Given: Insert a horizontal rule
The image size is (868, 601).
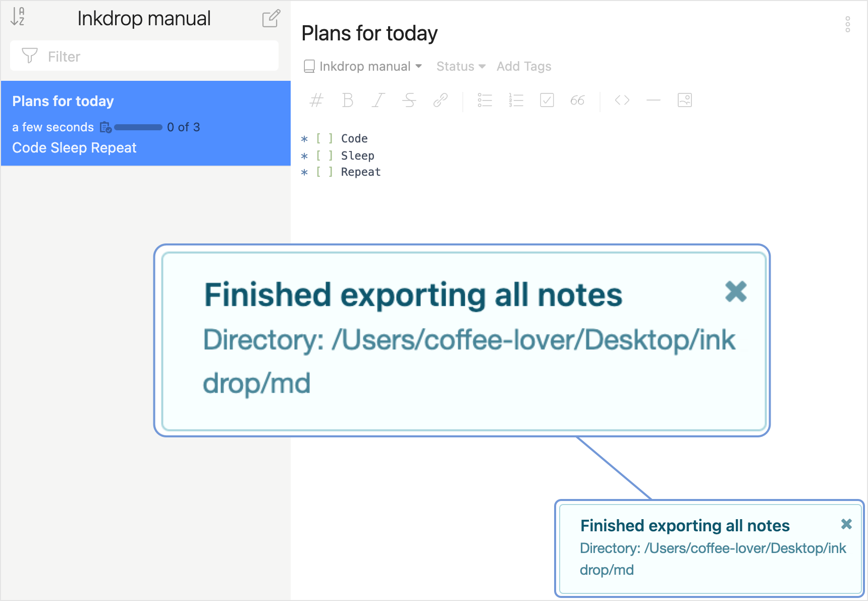Looking at the screenshot, I should pos(653,101).
